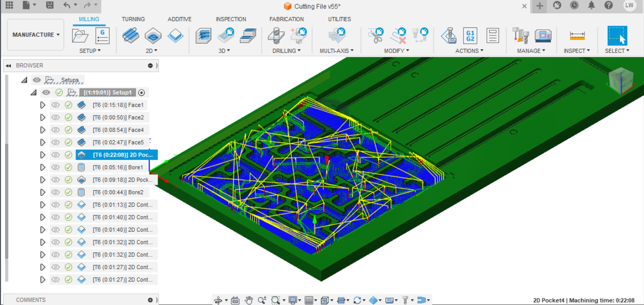Screen dimensions: 644x305
Task: Show the Face1 toolpath via eye icon
Action: (x=55, y=105)
